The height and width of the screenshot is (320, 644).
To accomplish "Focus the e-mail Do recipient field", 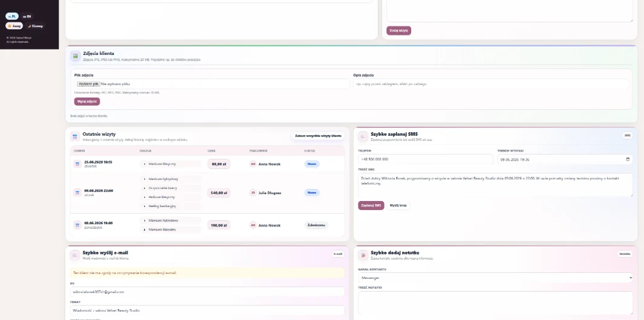I will [x=207, y=292].
